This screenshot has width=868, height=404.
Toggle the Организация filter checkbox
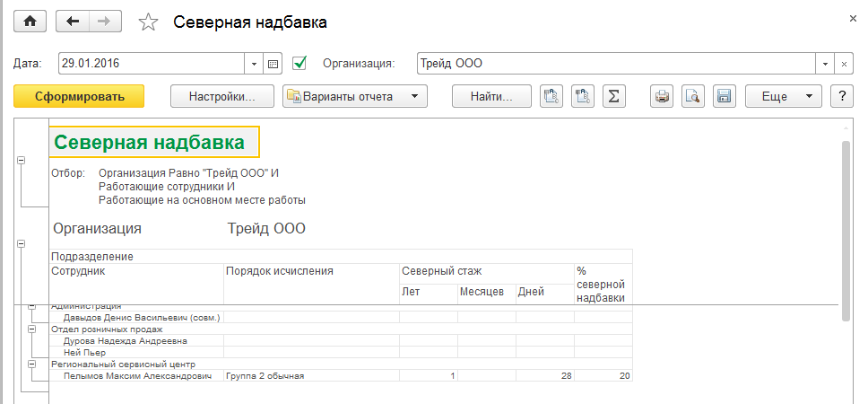coord(299,63)
